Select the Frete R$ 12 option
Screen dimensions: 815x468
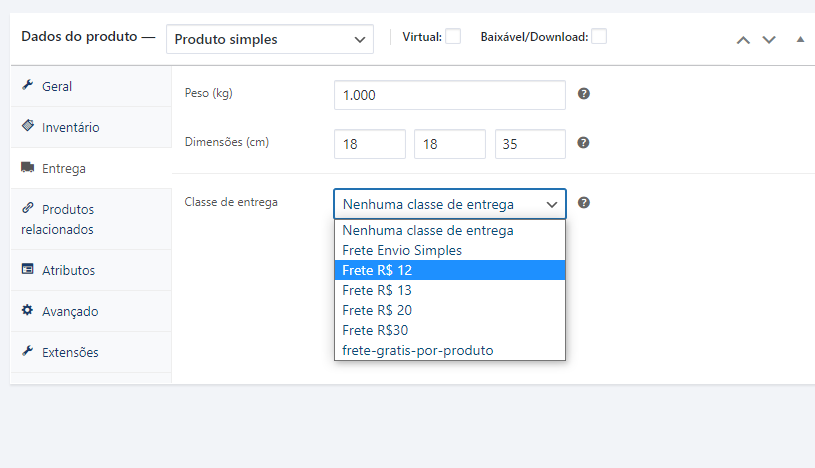[x=450, y=270]
